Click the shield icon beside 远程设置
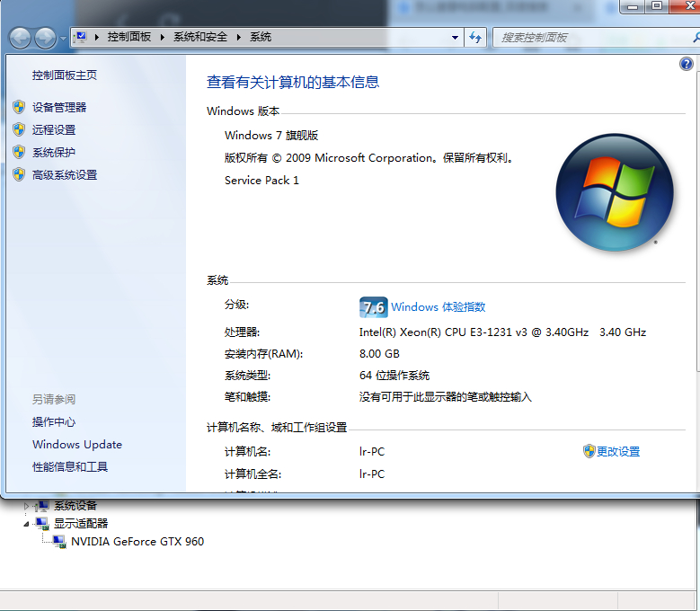This screenshot has width=700, height=611. [19, 129]
